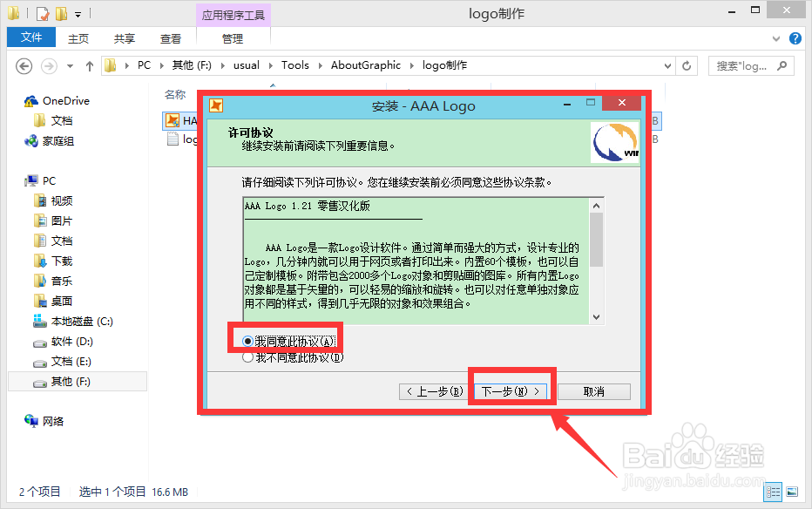The width and height of the screenshot is (812, 509).
Task: Select PC in the navigation pane
Action: click(x=40, y=180)
